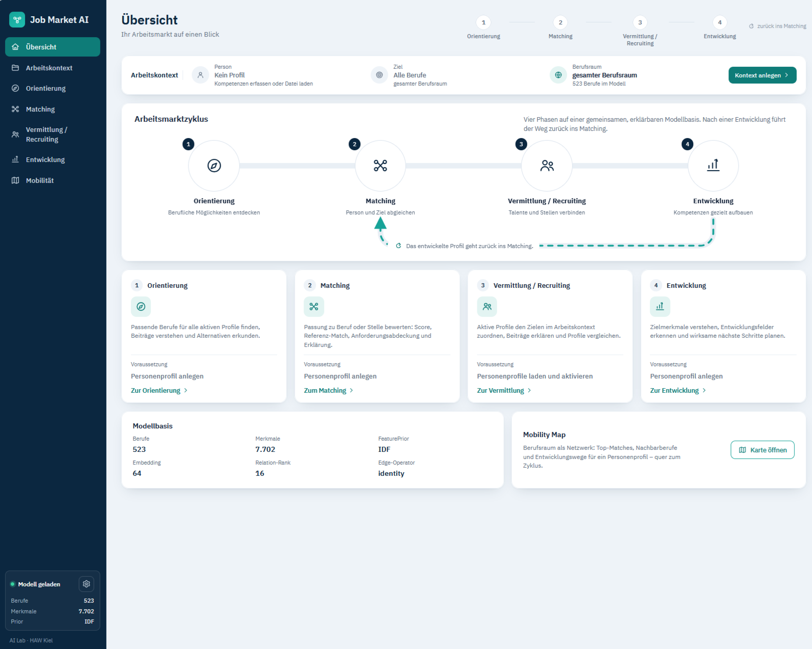
Task: Select step 3 Vermittlung / Recruiting in stepper
Action: pos(640,32)
